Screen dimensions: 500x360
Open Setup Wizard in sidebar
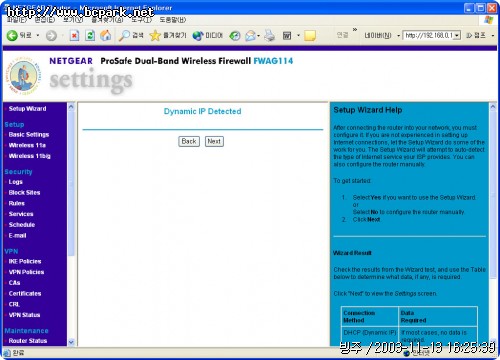click(x=27, y=109)
